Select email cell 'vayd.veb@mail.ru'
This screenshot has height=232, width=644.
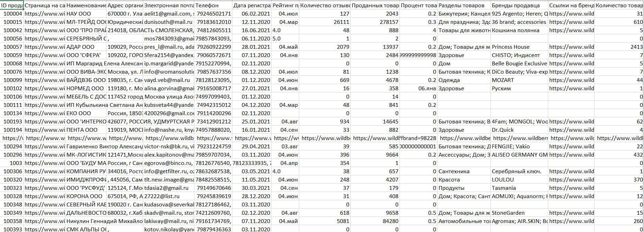click(169, 80)
